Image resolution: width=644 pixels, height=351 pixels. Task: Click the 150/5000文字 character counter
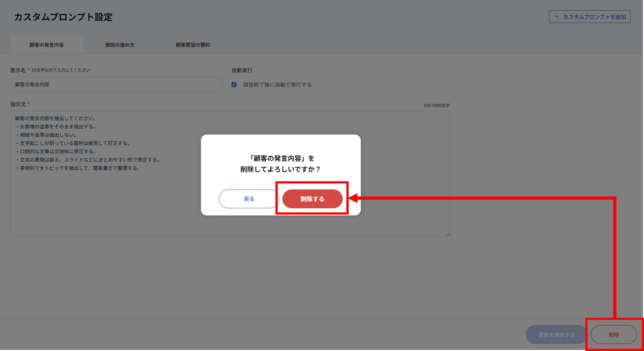(x=436, y=106)
